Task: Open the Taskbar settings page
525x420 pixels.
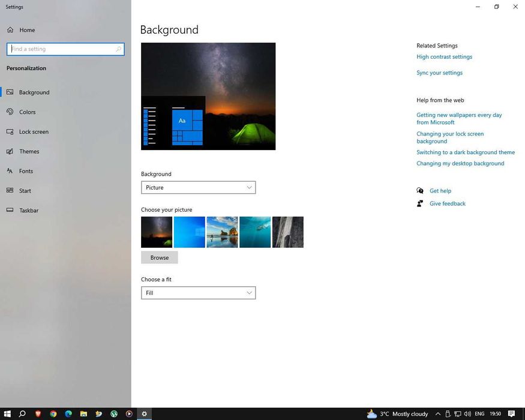Action: tap(65, 211)
